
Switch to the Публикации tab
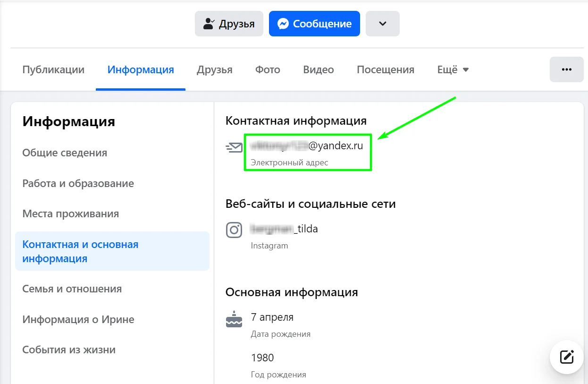53,70
